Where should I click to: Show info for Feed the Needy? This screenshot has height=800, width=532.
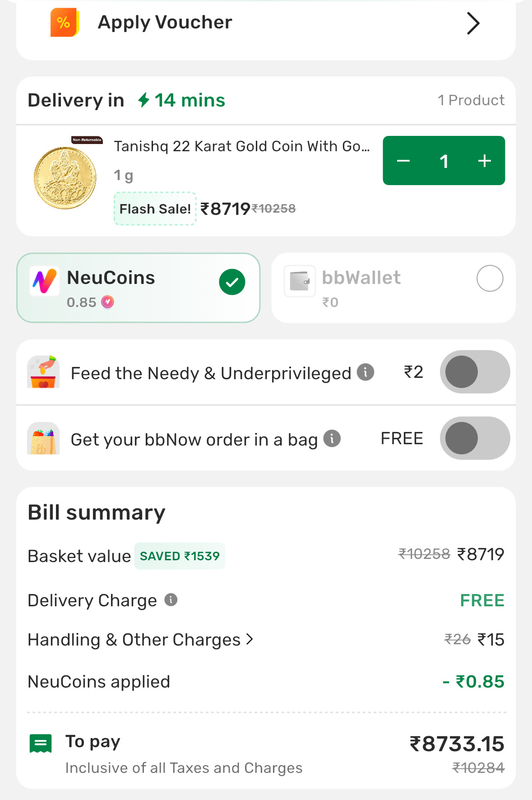pyautogui.click(x=365, y=372)
